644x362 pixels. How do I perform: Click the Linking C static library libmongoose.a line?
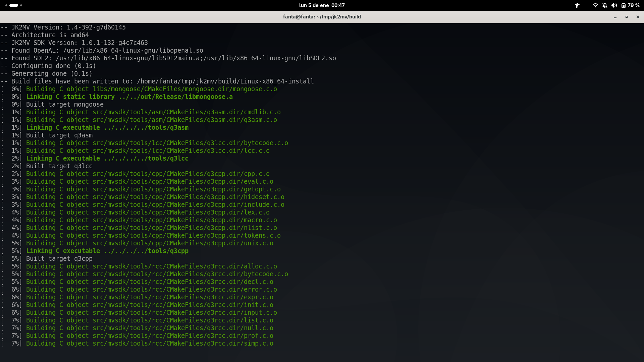coord(129,97)
